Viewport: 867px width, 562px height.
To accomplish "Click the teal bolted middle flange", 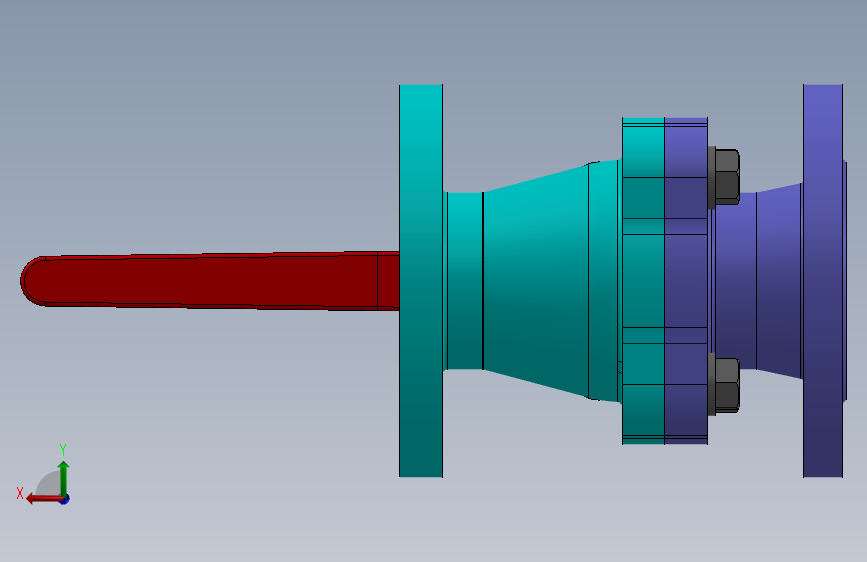I will point(643,280).
